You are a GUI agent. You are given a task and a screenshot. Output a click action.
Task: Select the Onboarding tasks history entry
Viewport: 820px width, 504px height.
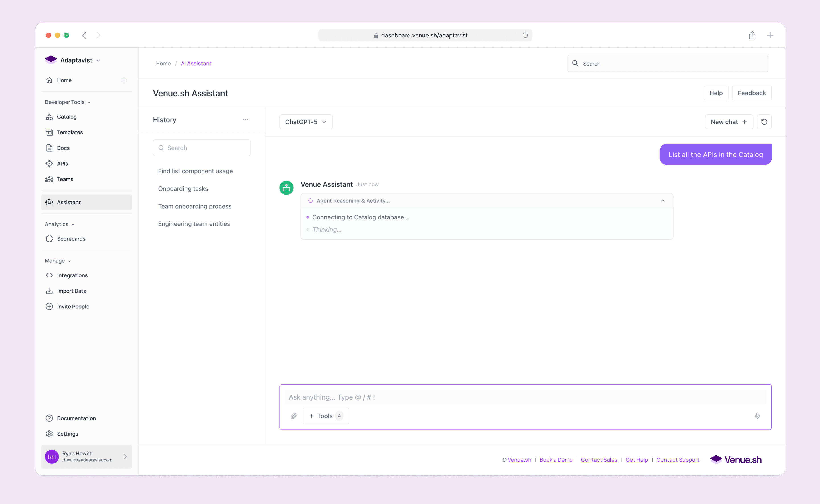tap(183, 189)
